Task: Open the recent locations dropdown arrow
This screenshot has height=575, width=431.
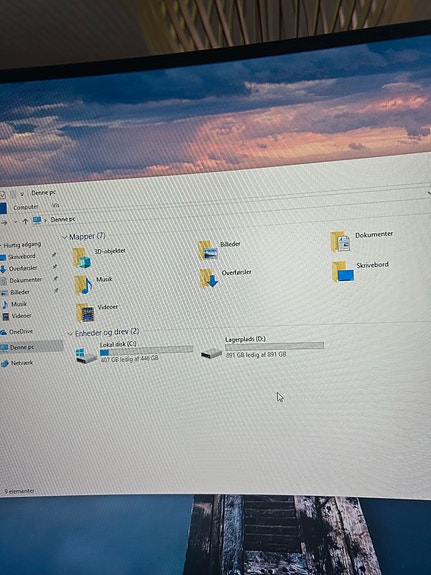Action: coord(15,222)
